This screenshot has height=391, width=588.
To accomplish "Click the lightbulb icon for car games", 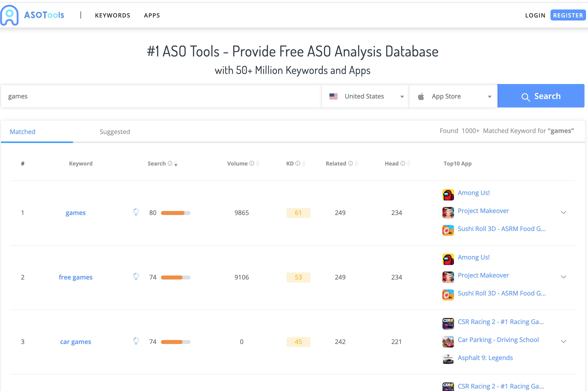I will point(136,341).
